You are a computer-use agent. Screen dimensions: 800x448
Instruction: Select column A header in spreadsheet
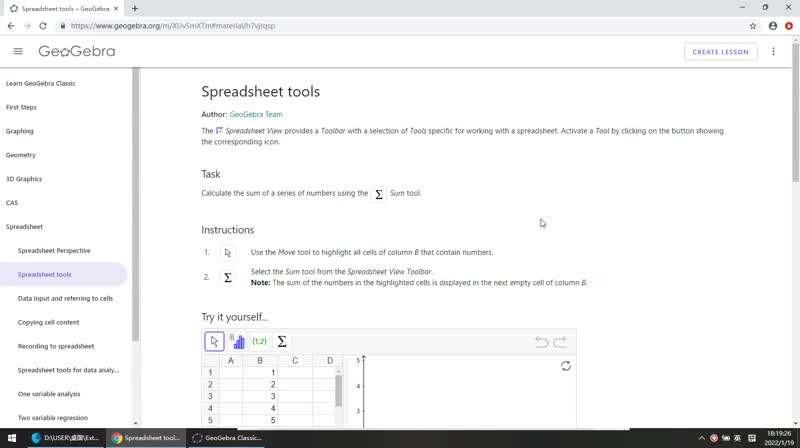click(231, 361)
